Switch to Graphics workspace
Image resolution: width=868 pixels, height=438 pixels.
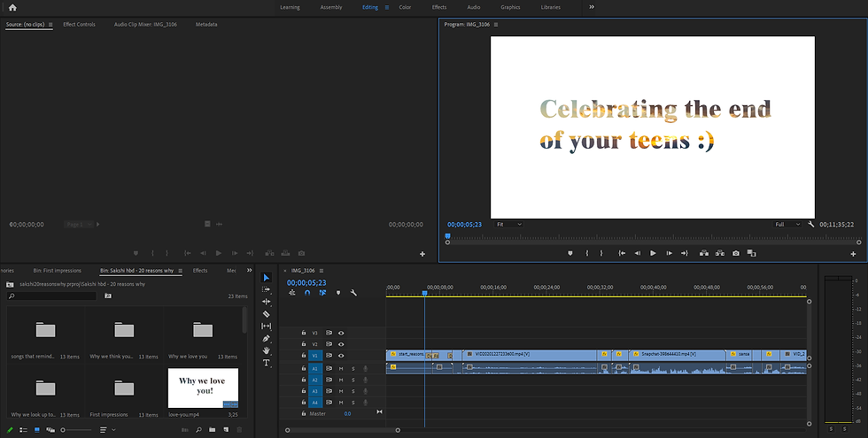click(510, 7)
